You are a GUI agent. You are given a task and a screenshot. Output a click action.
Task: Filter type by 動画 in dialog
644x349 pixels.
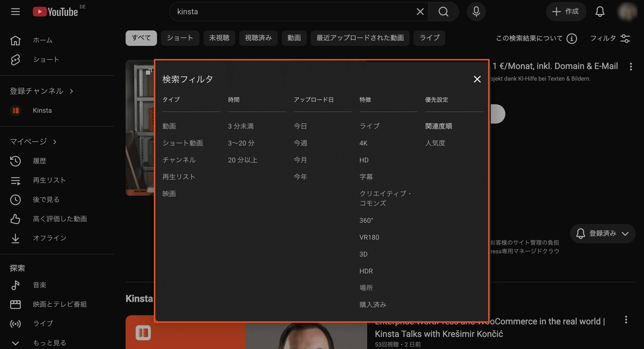[169, 126]
